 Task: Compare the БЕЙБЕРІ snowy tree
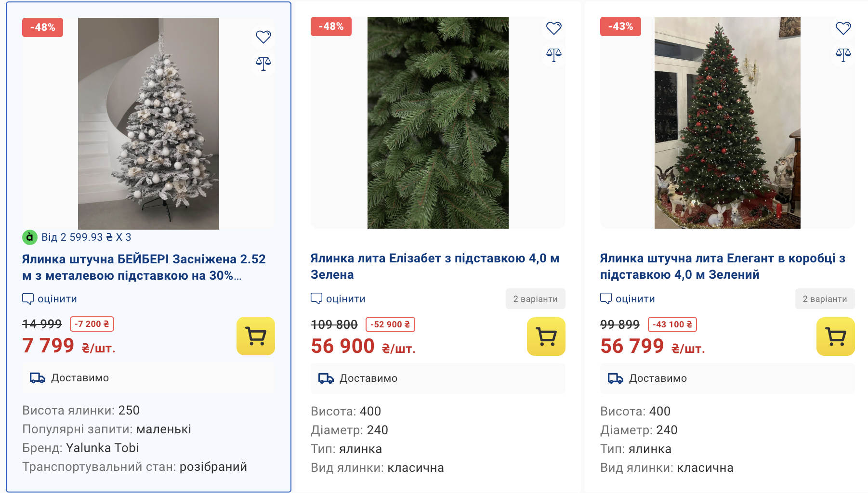tap(263, 63)
